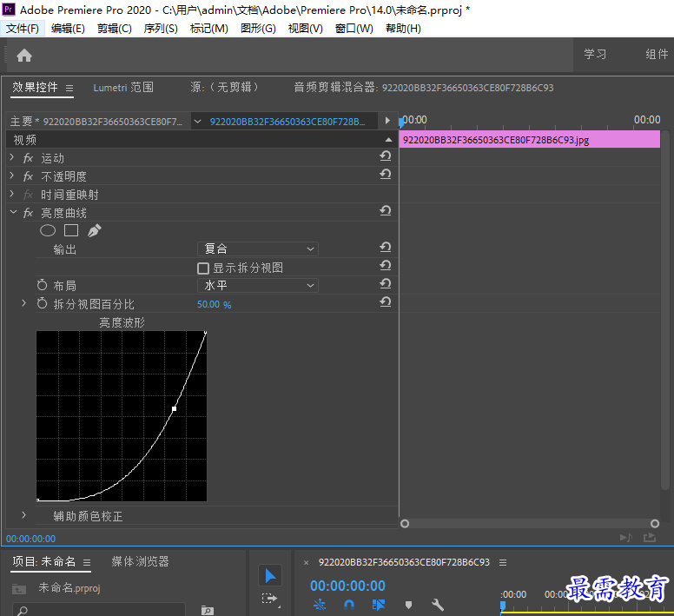Reset the 布局 parameter
This screenshot has height=616, width=674.
tap(386, 284)
